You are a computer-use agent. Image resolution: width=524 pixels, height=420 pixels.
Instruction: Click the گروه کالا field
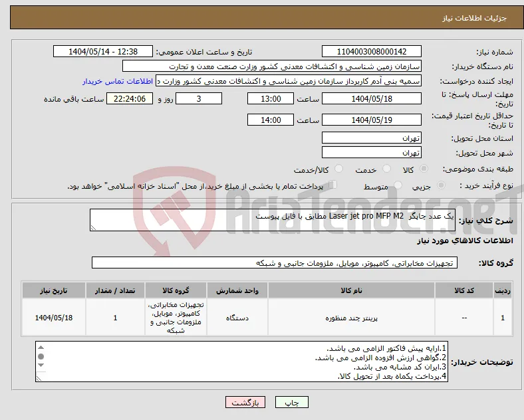tap(275, 262)
